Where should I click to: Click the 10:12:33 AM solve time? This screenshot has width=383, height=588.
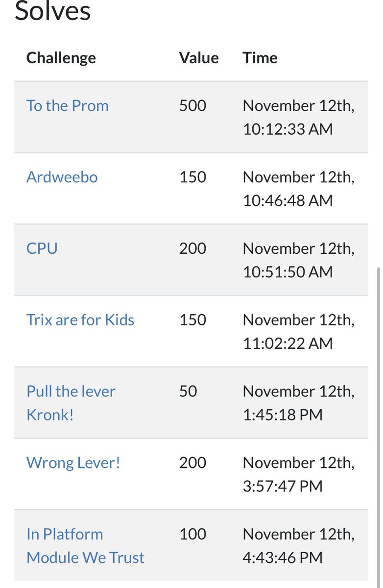point(287,129)
